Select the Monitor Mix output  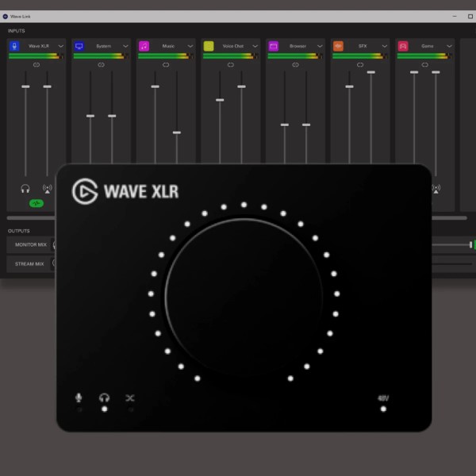30,245
